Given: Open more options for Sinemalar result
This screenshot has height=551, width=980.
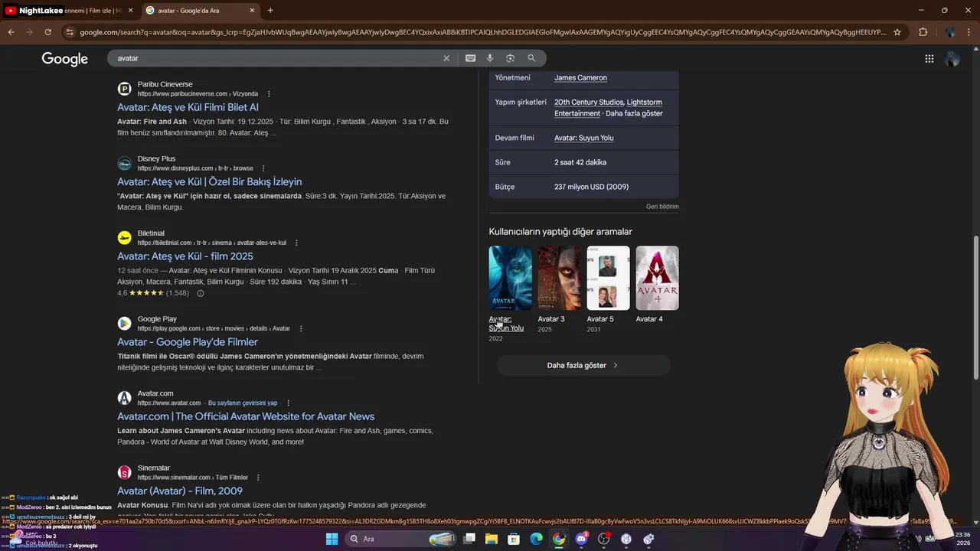Looking at the screenshot, I should coord(259,478).
